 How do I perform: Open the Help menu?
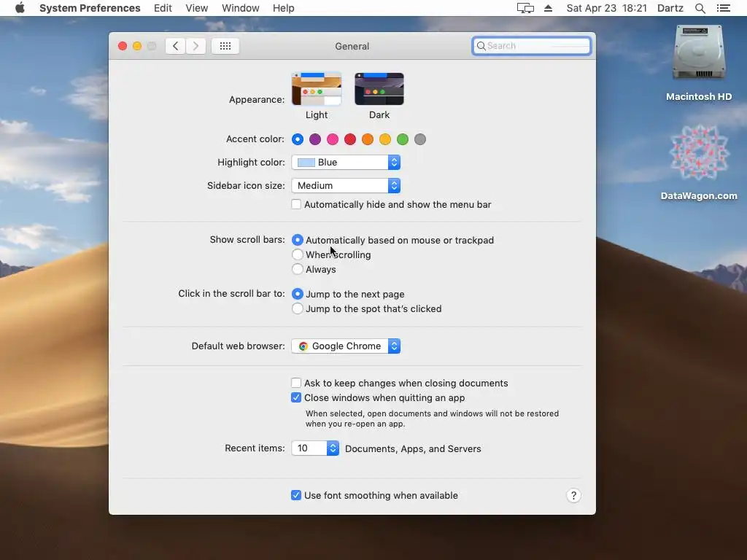tap(284, 8)
